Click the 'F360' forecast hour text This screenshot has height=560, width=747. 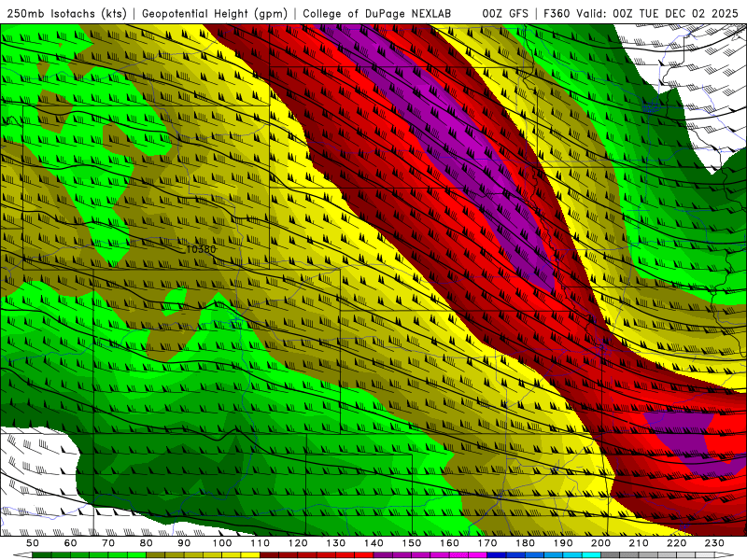click(557, 14)
